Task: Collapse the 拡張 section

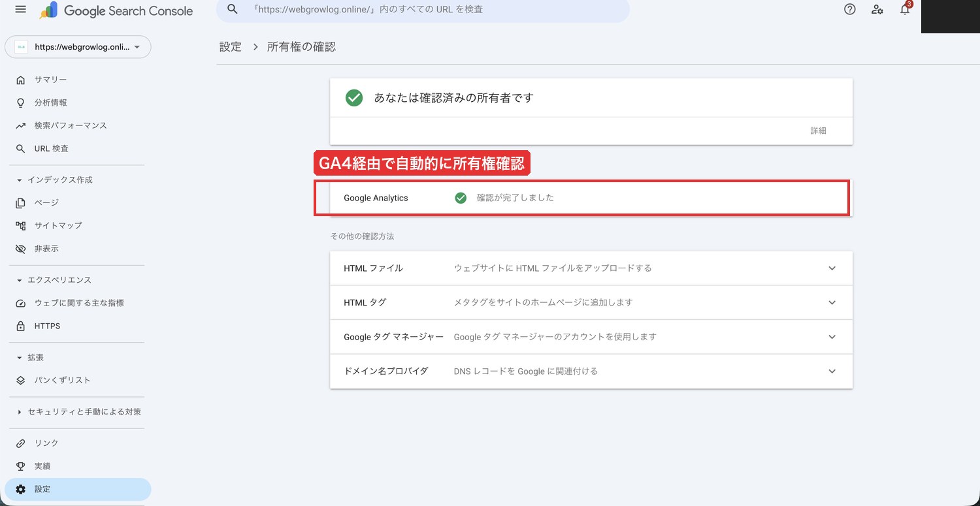Action: (20, 357)
